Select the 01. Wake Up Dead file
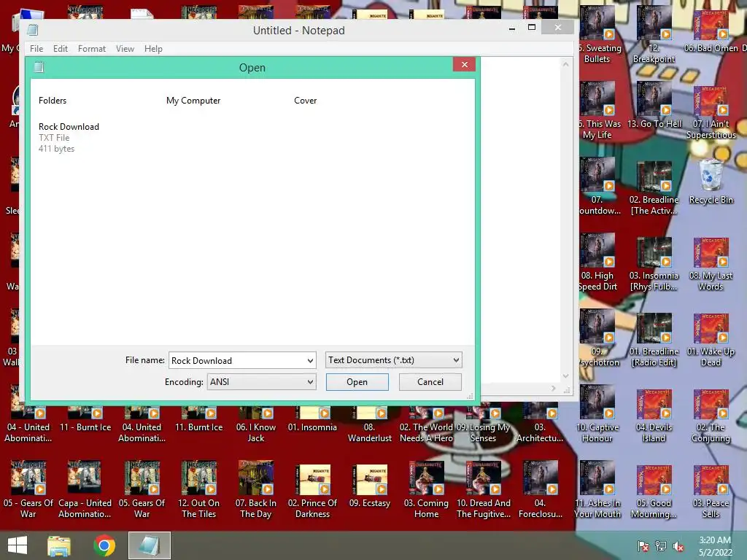This screenshot has width=747, height=560. [711, 340]
